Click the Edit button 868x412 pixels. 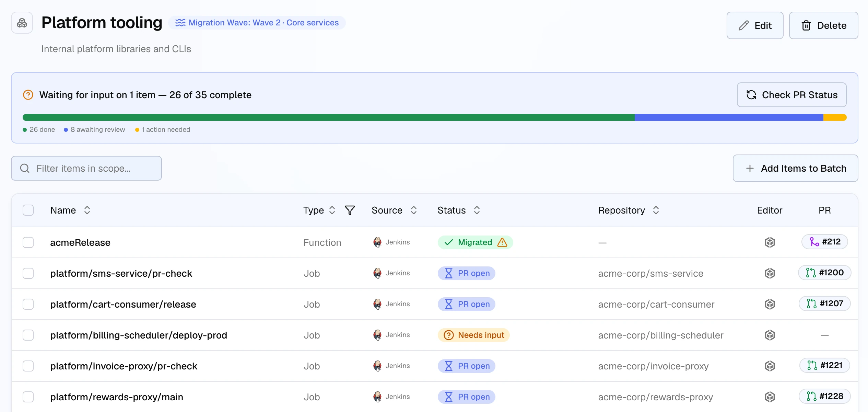[755, 25]
